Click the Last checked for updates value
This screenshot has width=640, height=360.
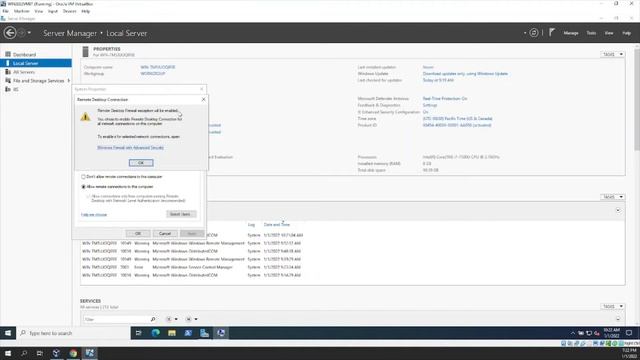(x=438, y=80)
